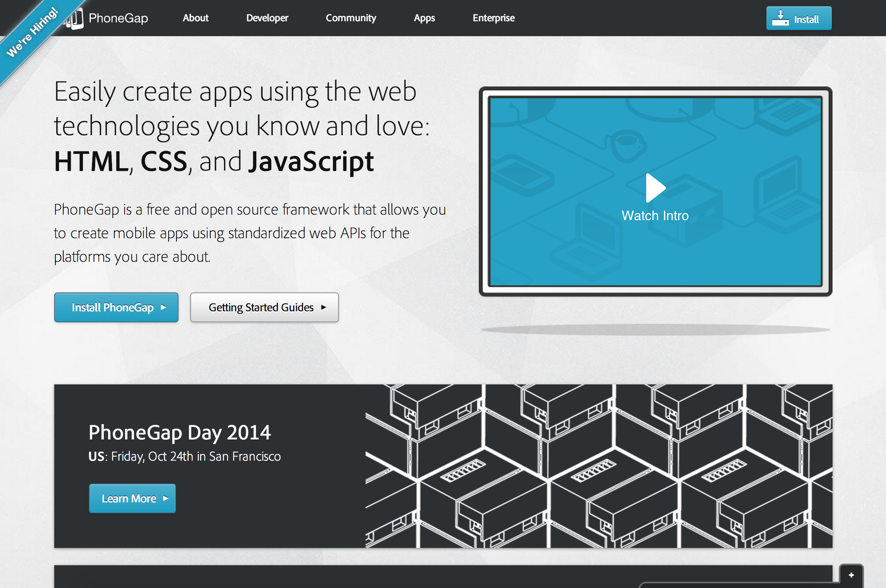
Task: Expand the plus icon panel at bottom right
Action: point(851,575)
